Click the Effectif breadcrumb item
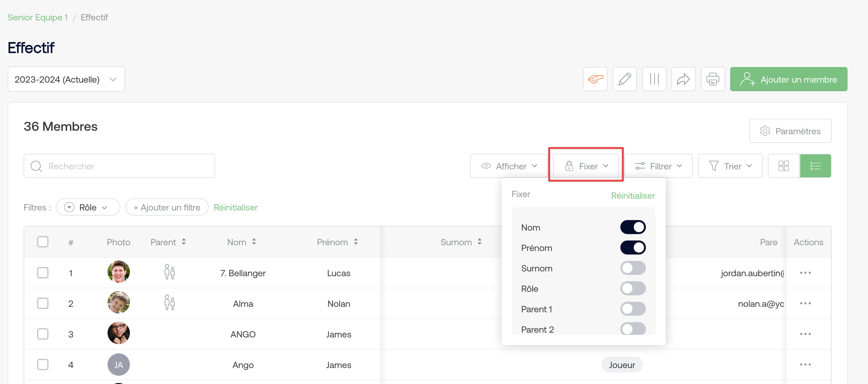 pos(94,18)
